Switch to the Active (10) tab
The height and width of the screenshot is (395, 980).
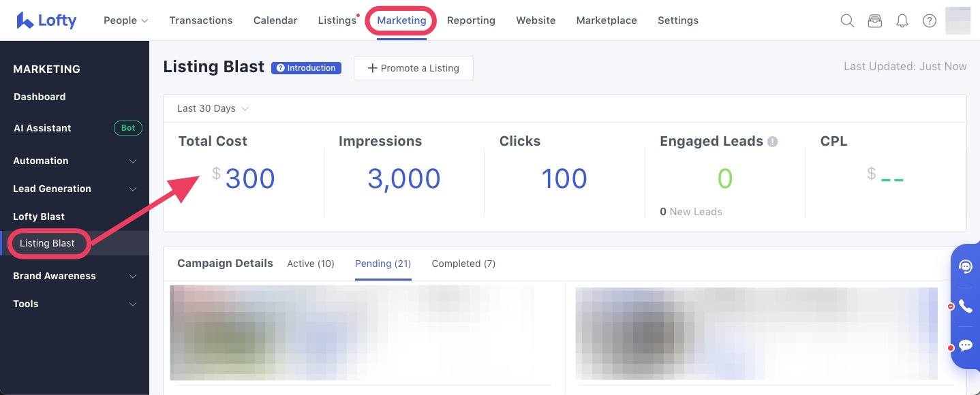click(x=311, y=264)
